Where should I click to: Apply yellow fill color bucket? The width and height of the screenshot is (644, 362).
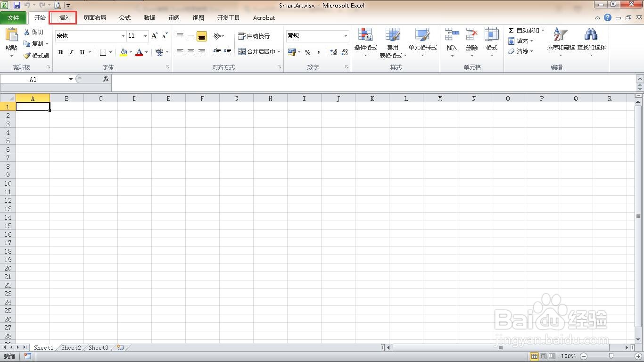(124, 52)
